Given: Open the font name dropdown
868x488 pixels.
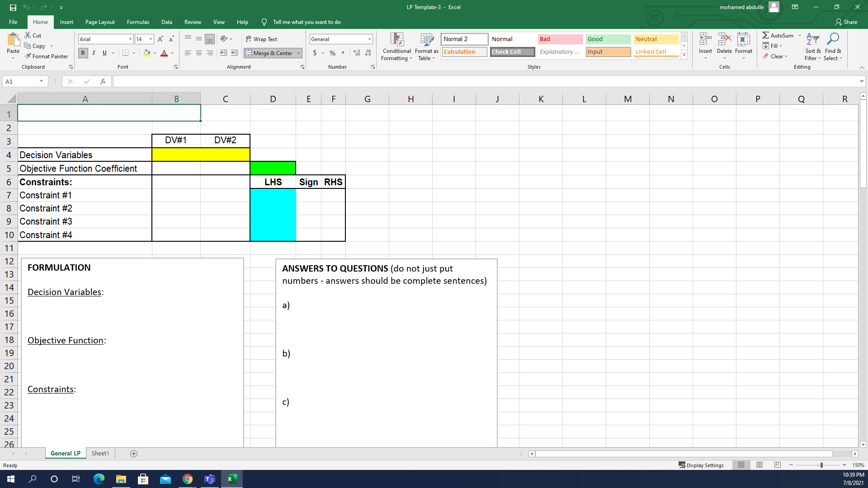Looking at the screenshot, I should coord(130,39).
